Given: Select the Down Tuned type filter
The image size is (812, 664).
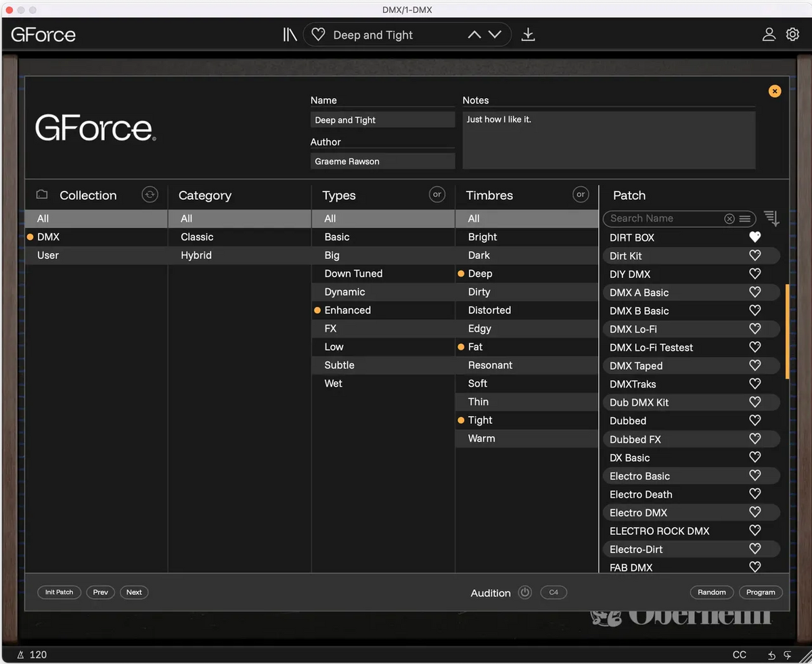Looking at the screenshot, I should 383,274.
